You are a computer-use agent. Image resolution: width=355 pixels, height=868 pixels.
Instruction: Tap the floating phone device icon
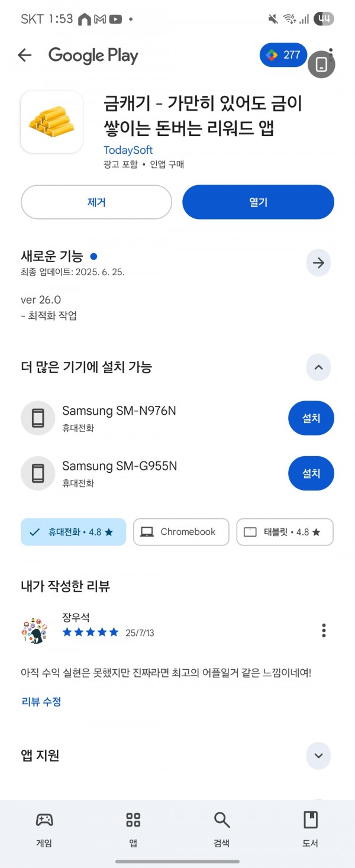[x=321, y=64]
